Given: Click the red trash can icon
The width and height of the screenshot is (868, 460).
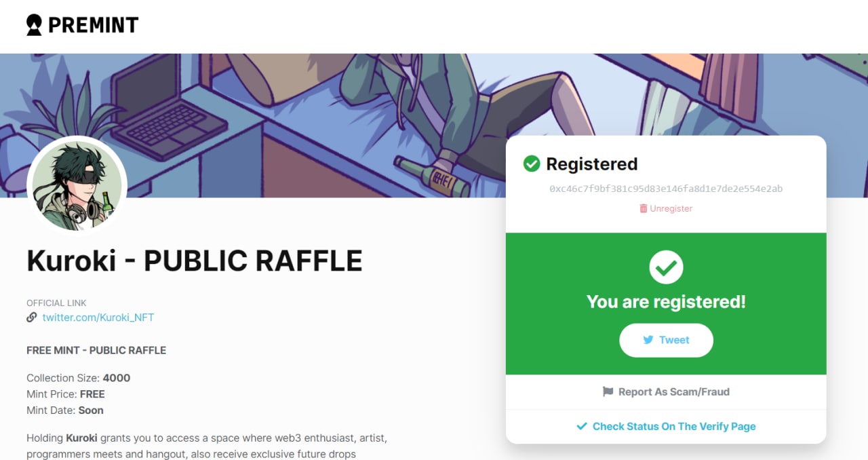Looking at the screenshot, I should point(644,208).
